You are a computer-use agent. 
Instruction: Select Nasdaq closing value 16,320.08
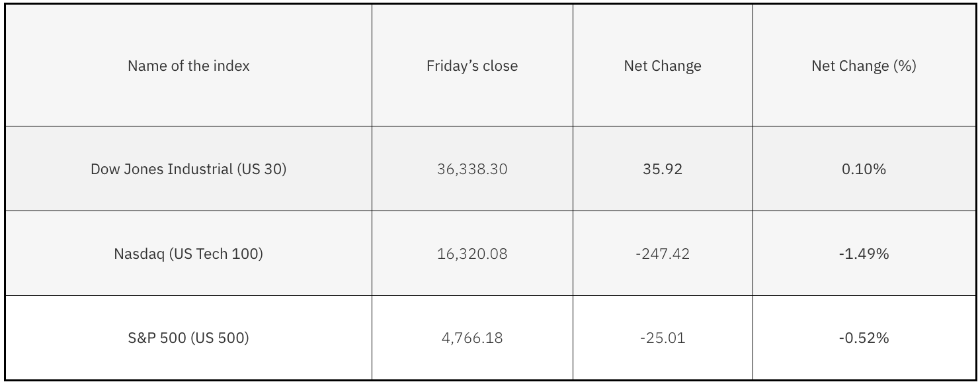click(472, 254)
